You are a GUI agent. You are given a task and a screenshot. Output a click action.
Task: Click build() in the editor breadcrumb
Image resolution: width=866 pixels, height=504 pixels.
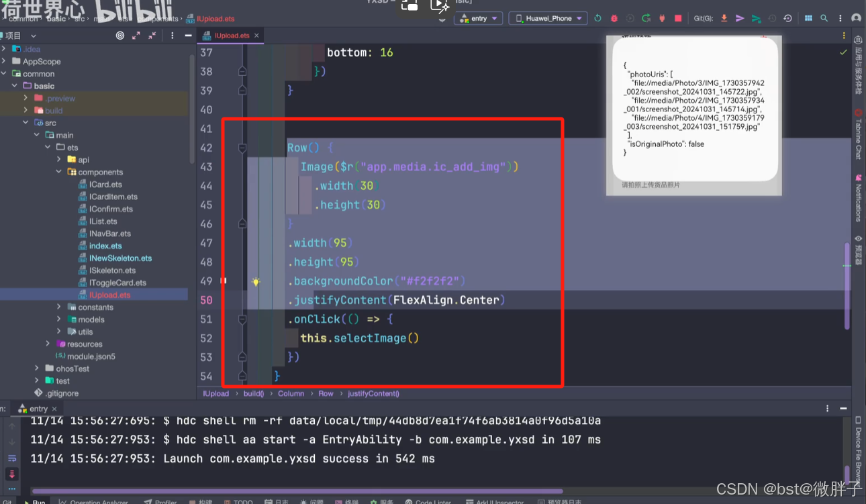(x=253, y=393)
